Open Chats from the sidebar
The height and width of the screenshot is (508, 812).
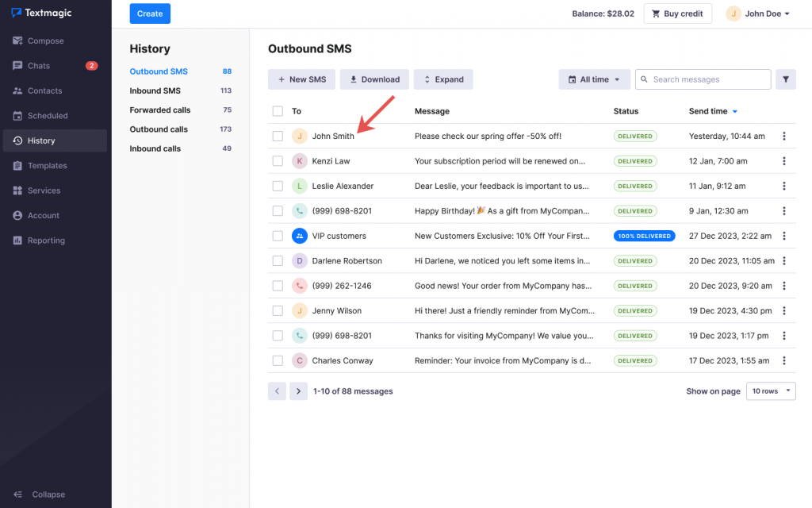(x=39, y=66)
